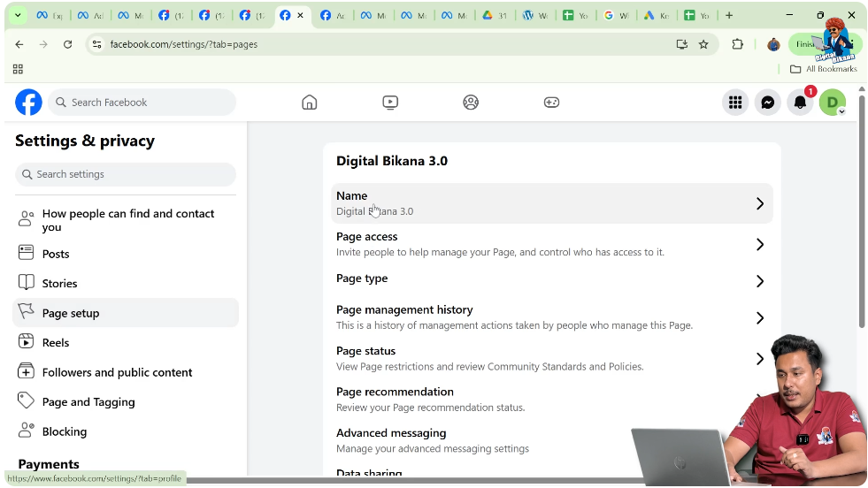Screen dimensions: 868x488
Task: Click the bookmark star icon in address bar
Action: click(703, 44)
